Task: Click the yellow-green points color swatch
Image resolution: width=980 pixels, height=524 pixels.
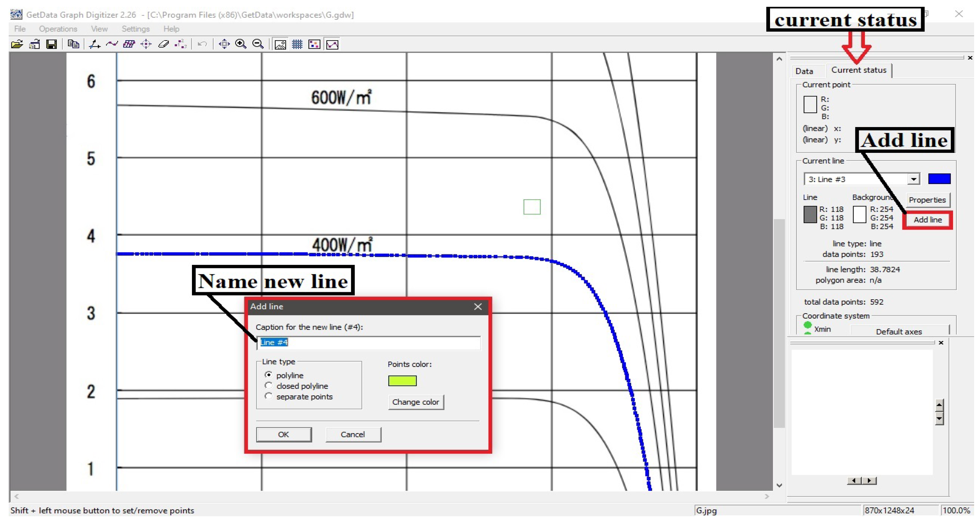Action: (x=402, y=381)
